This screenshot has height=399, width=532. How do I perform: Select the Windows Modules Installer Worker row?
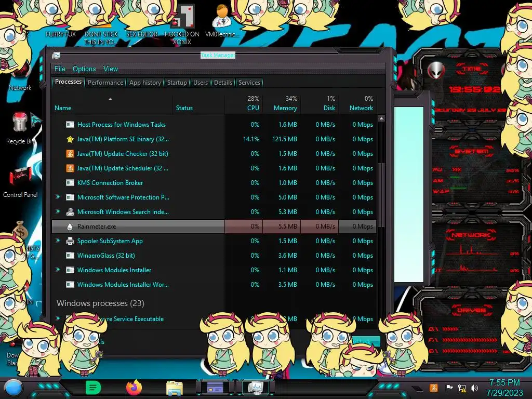(214, 285)
